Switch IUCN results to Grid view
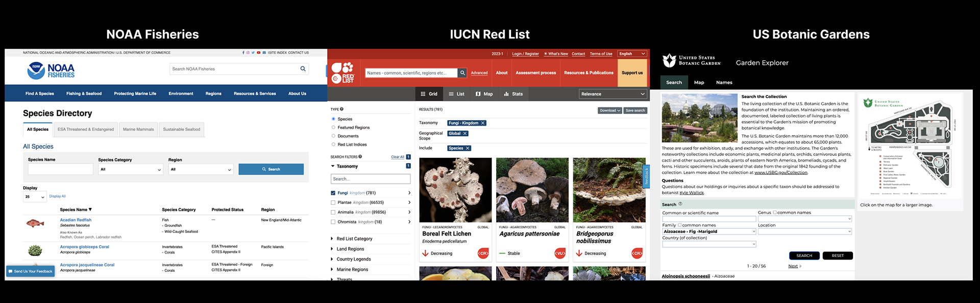The image size is (980, 303). pyautogui.click(x=429, y=94)
